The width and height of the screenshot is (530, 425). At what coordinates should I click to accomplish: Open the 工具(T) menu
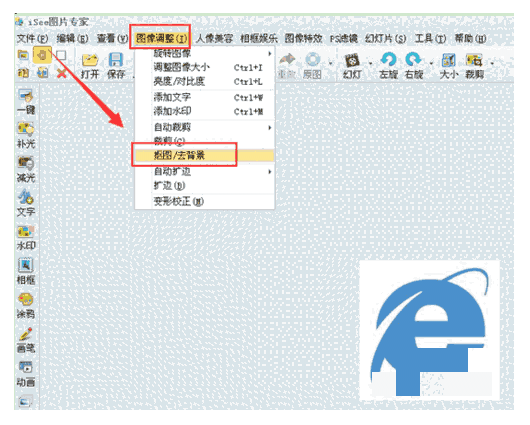tap(430, 39)
